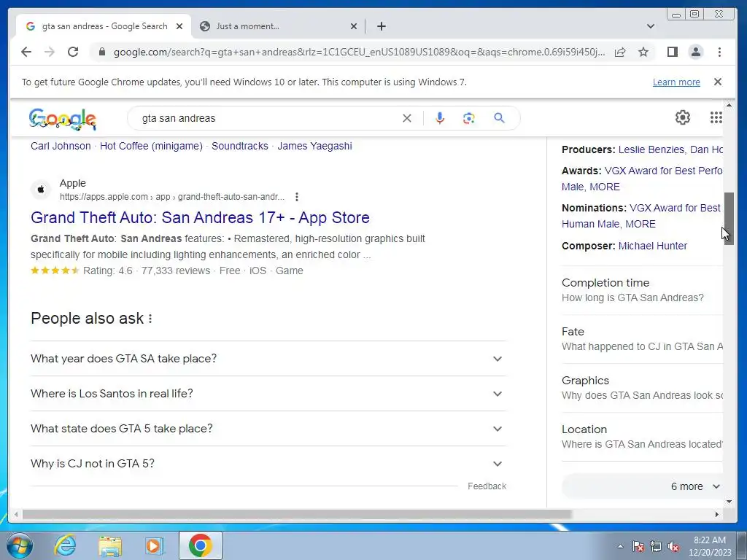Open Windows Media Player on taskbar
747x560 pixels.
(x=155, y=545)
